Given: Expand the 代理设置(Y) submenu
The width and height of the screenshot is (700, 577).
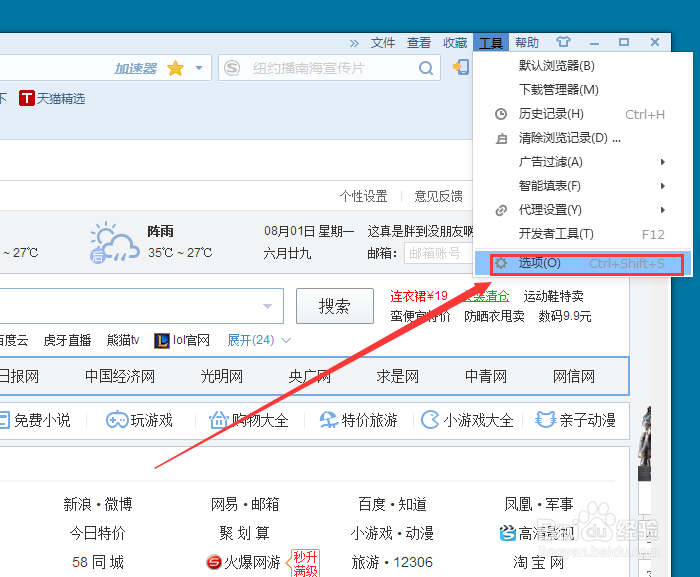Looking at the screenshot, I should pos(582,210).
